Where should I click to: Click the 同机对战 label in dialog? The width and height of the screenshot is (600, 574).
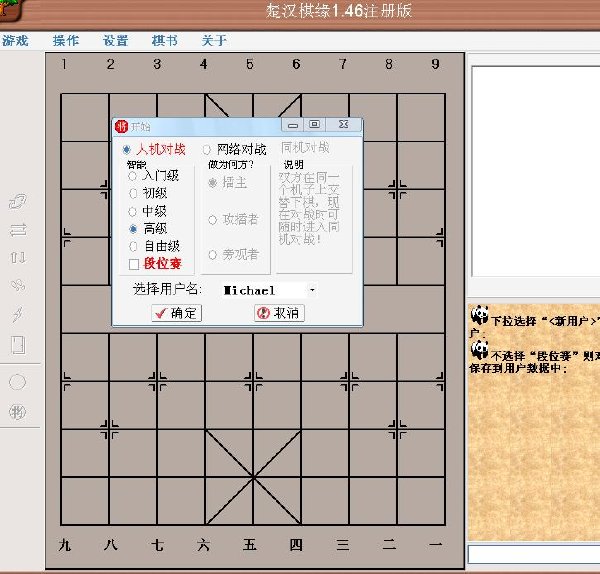pyautogui.click(x=305, y=147)
